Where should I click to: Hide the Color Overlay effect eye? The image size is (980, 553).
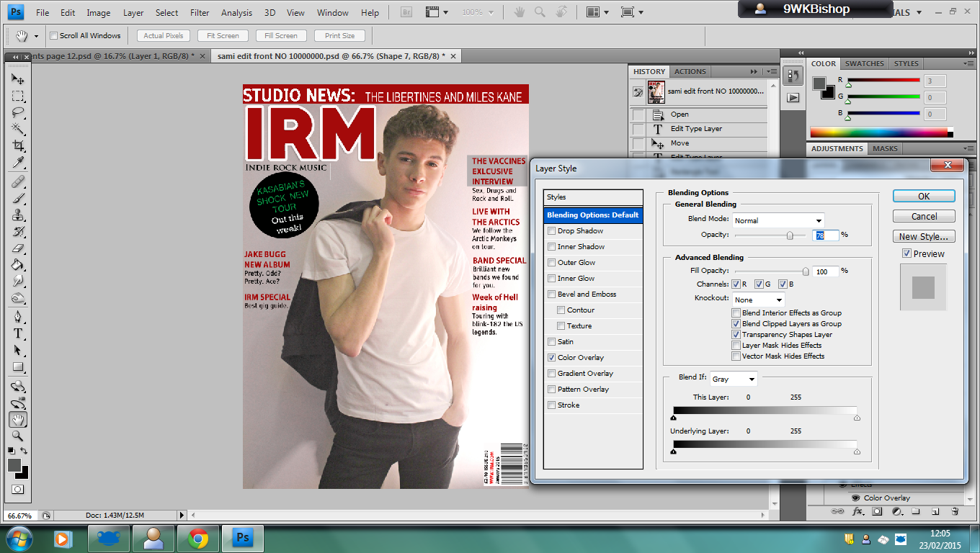pos(855,498)
